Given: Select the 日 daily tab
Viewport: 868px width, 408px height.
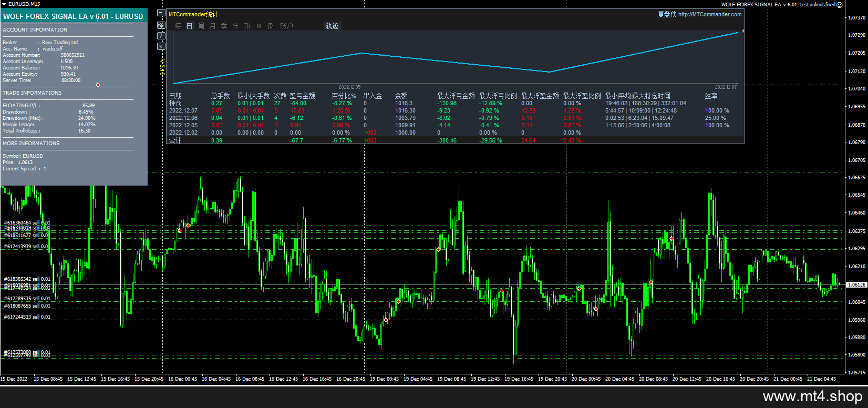Looking at the screenshot, I should pyautogui.click(x=190, y=26).
